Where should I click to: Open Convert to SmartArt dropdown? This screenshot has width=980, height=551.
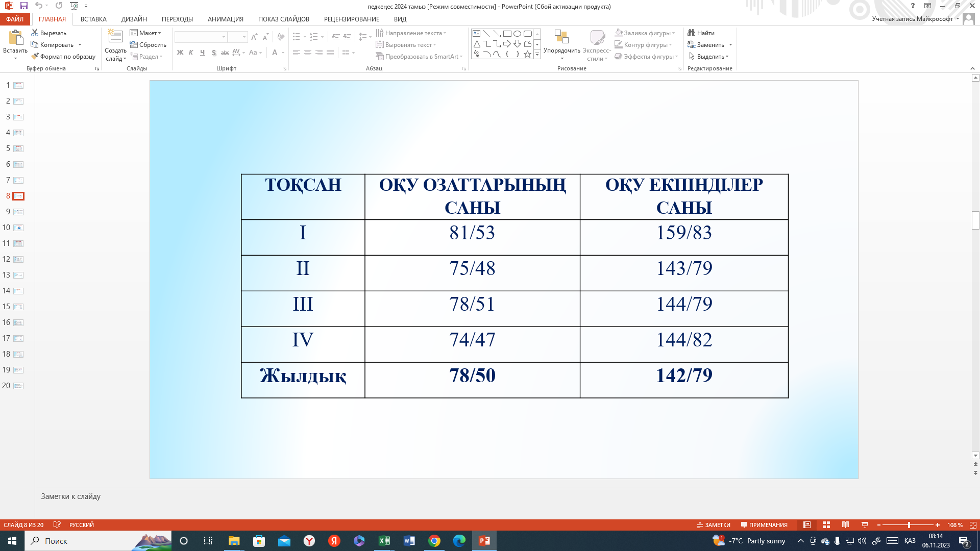pyautogui.click(x=419, y=56)
